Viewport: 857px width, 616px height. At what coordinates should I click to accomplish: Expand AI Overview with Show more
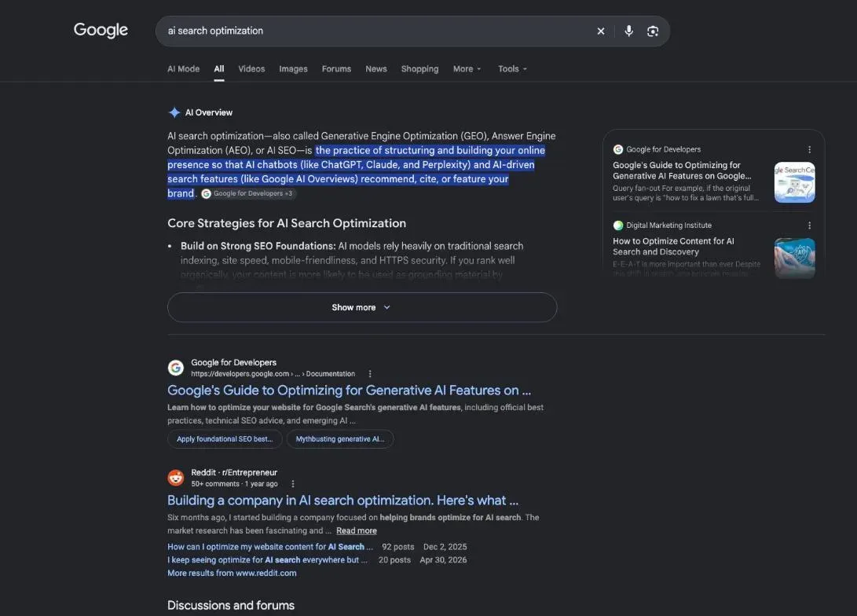click(x=362, y=307)
